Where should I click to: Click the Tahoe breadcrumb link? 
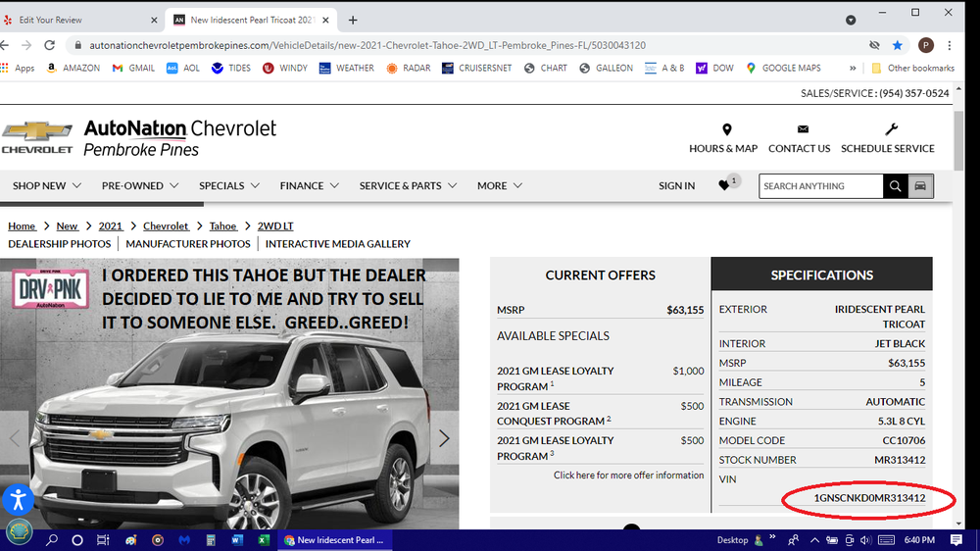coord(222,226)
